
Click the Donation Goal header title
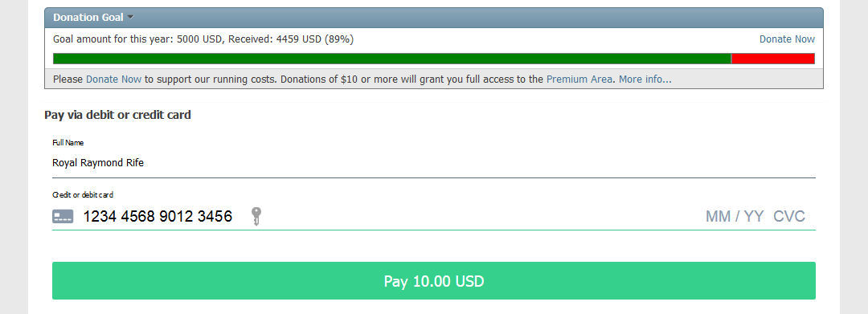coord(88,17)
